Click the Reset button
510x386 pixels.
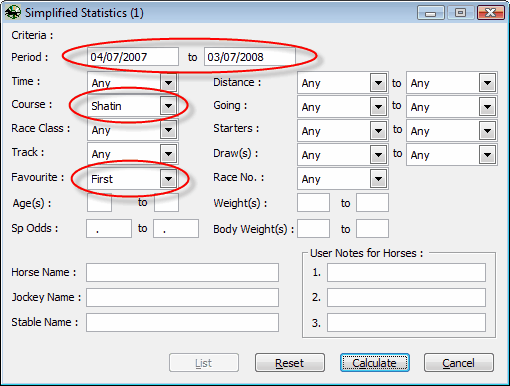[x=290, y=363]
